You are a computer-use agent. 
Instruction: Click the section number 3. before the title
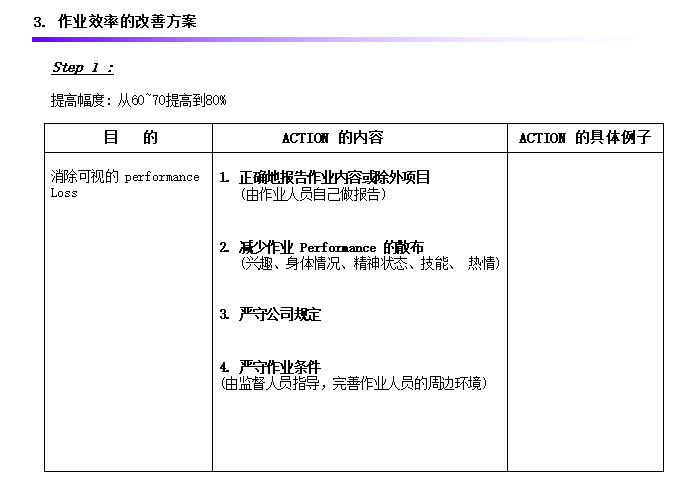click(x=39, y=21)
